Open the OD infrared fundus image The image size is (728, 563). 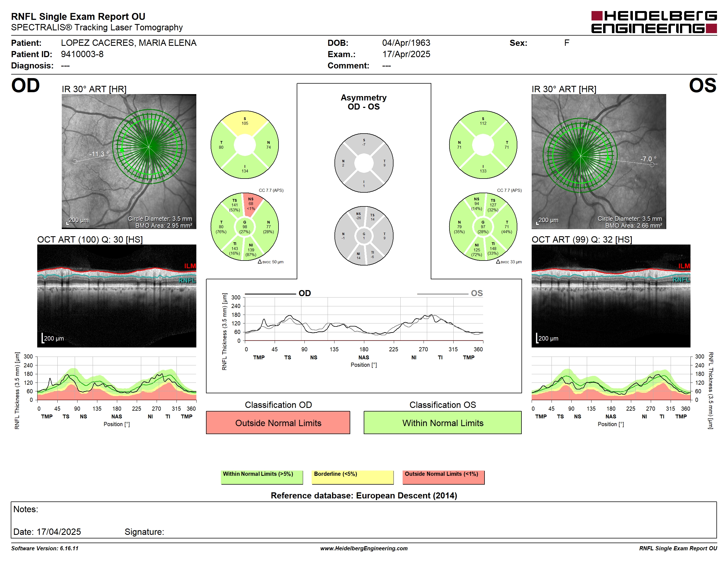point(129,161)
